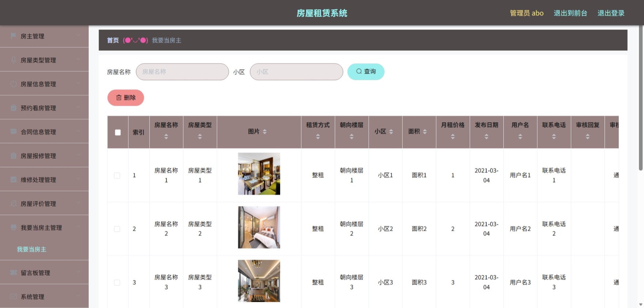
Task: Select the 我要当房主 submenu item
Action: pyautogui.click(x=31, y=249)
